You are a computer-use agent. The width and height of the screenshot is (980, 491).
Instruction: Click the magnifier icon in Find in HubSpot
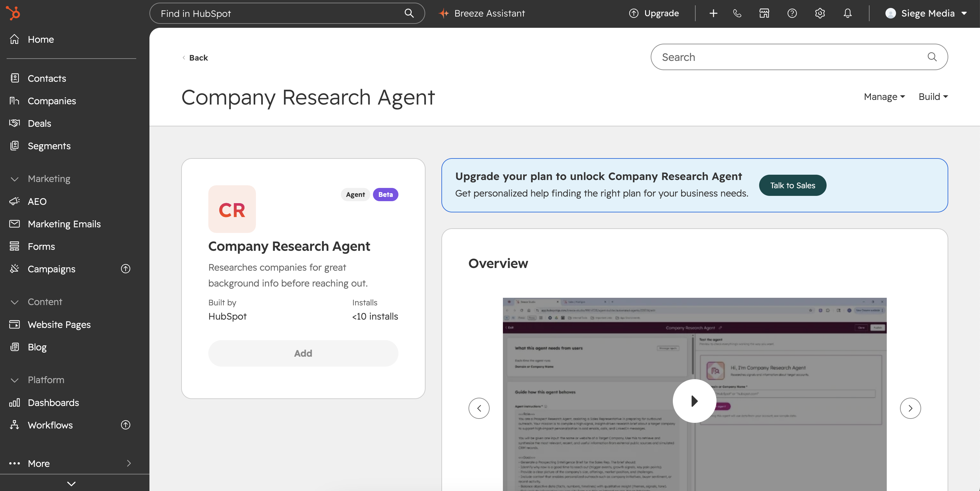coord(409,13)
